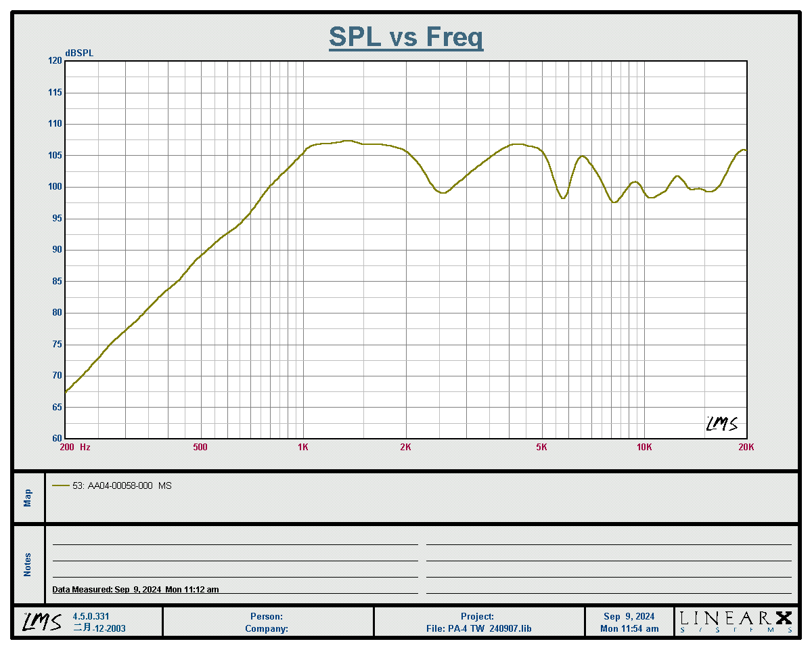
Task: Click the 20K frequency axis label
Action: point(746,447)
